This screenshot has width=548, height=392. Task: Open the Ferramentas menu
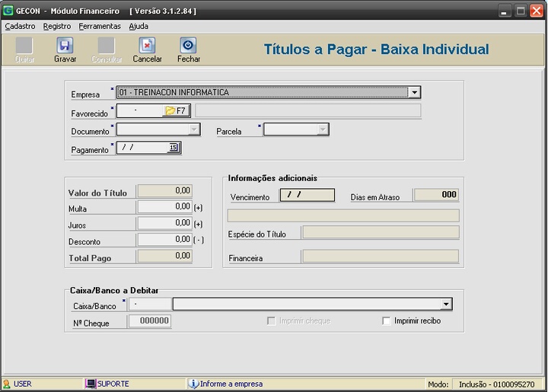[99, 26]
